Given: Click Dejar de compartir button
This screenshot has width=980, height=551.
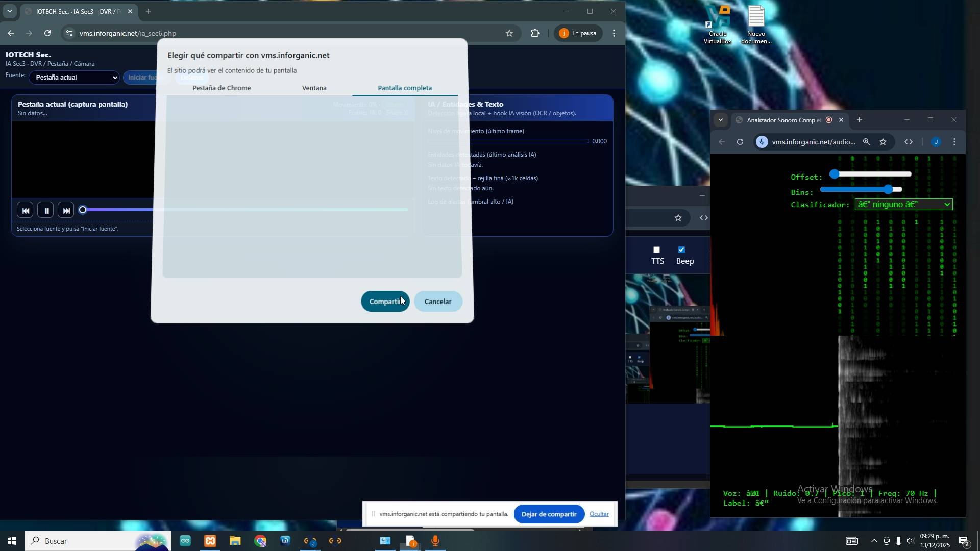Looking at the screenshot, I should point(549,514).
